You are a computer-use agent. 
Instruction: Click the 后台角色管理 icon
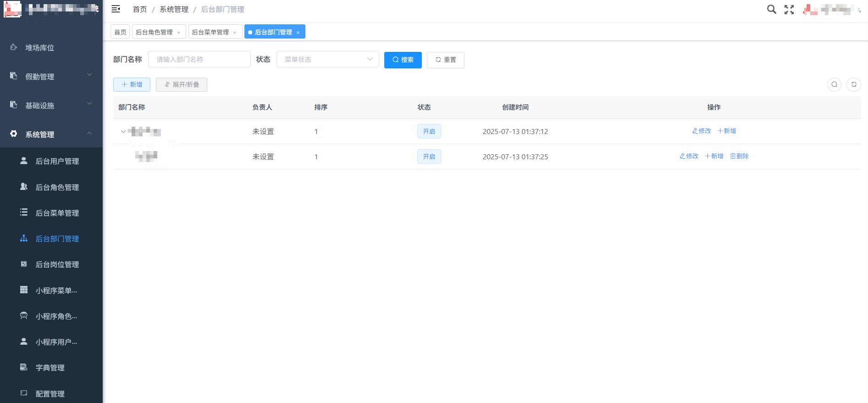tap(24, 186)
